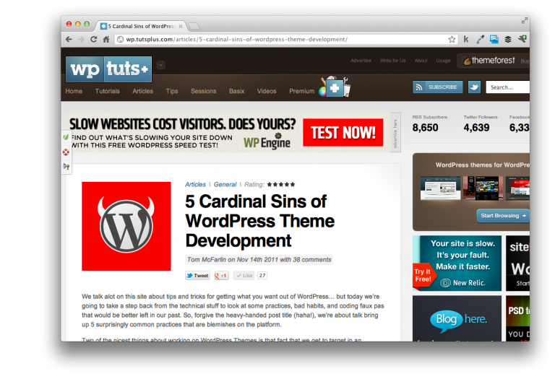Open the Premium menu item
555x392 pixels.
(301, 91)
